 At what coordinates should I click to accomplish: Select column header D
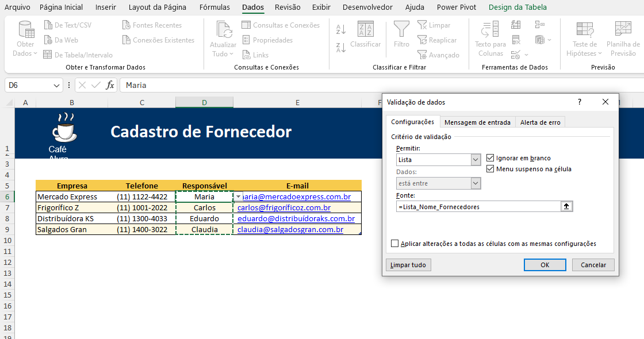(204, 103)
